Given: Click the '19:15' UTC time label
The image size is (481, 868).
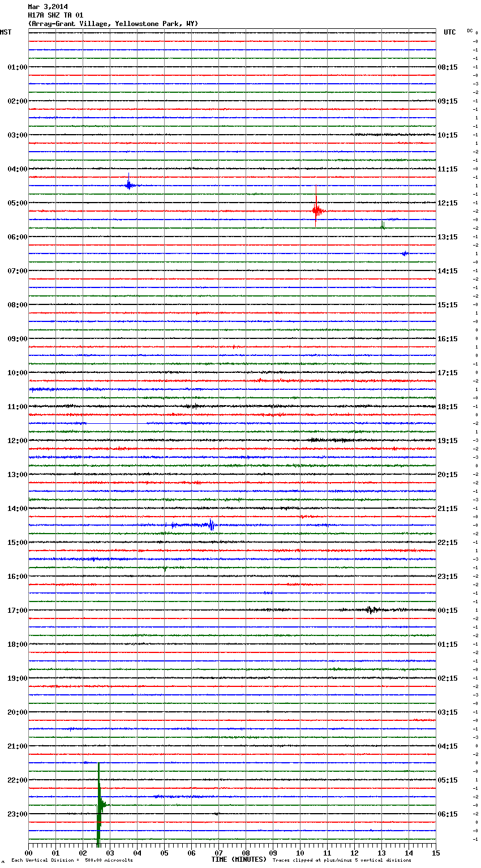Looking at the screenshot, I should point(448,441).
